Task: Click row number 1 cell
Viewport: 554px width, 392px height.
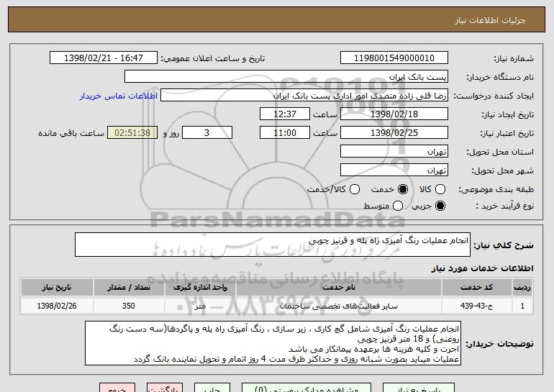Action: tap(522, 306)
